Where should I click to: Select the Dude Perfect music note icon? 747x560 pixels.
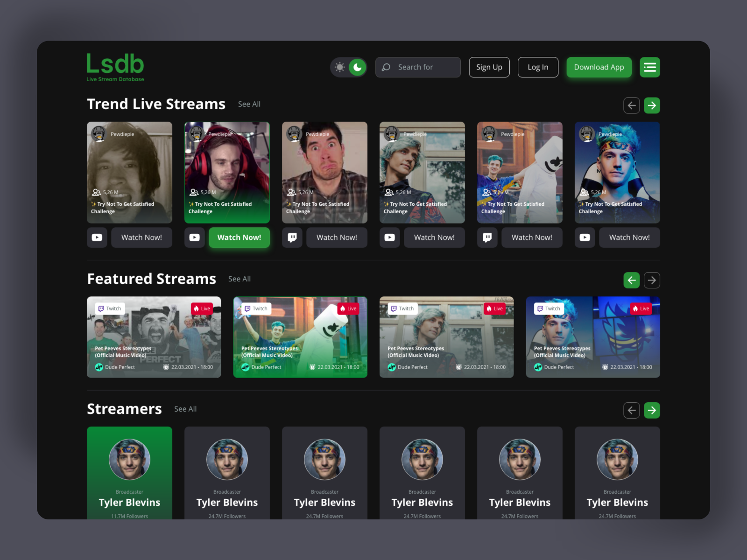click(99, 367)
